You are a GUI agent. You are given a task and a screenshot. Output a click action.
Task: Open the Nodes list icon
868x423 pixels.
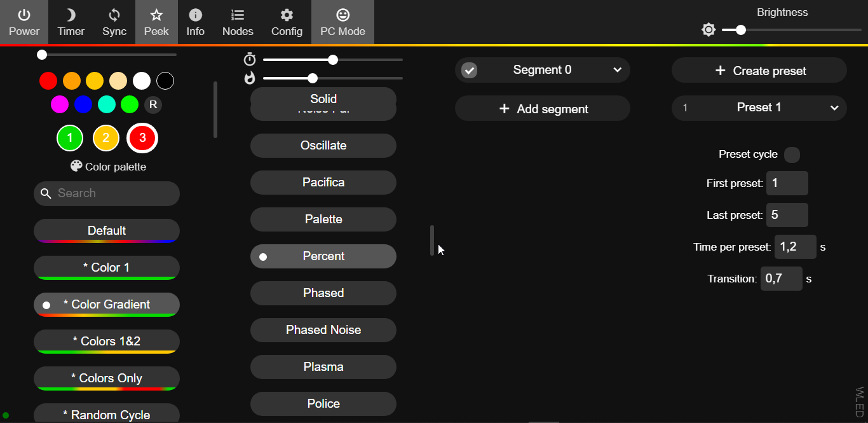point(238,15)
